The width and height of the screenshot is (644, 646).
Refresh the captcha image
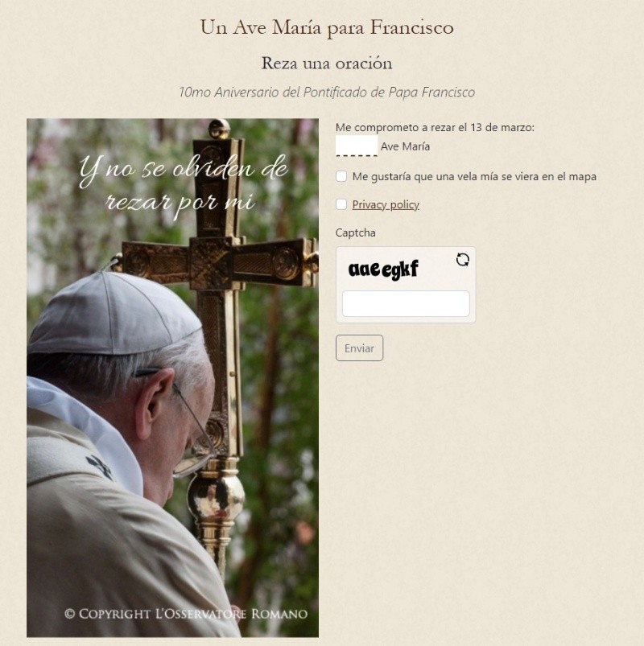point(463,260)
